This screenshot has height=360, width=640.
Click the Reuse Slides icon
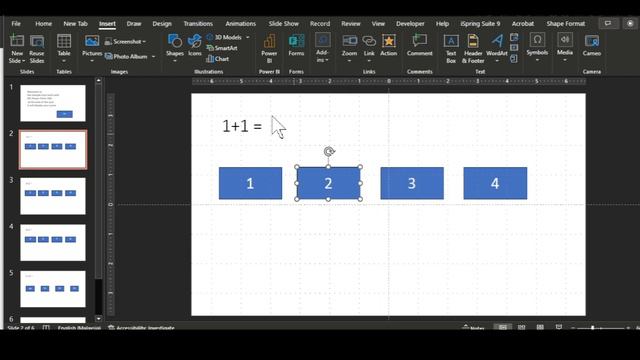click(x=37, y=42)
